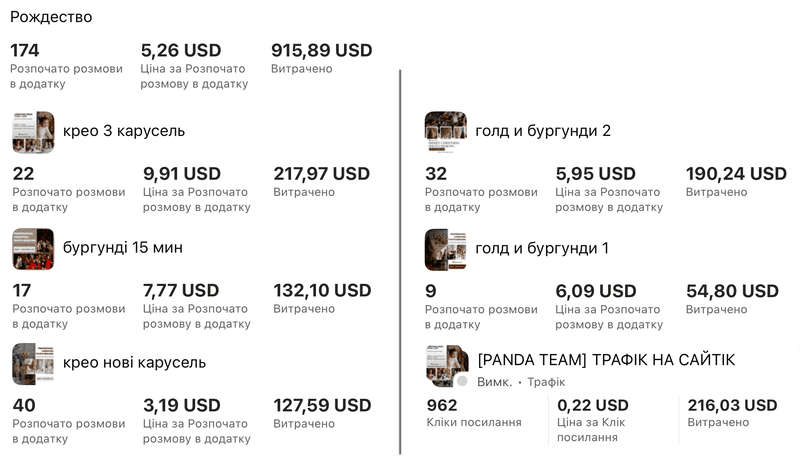
Task: Click the 'Трафік' objective label
Action: [x=546, y=382]
